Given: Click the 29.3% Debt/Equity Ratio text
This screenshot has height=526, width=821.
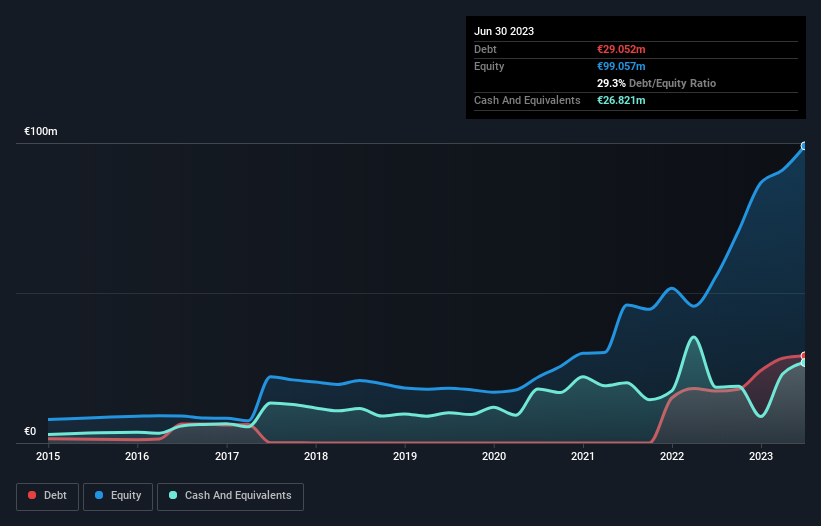Looking at the screenshot, I should (656, 83).
